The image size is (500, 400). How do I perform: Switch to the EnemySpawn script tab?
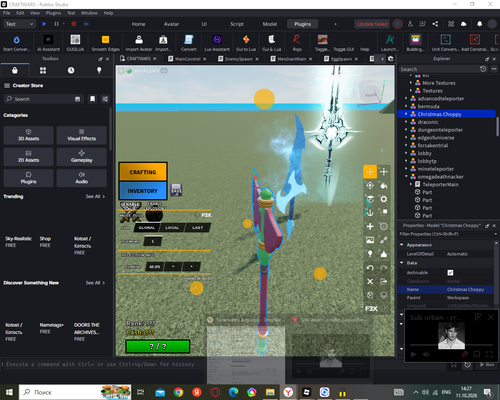238,59
